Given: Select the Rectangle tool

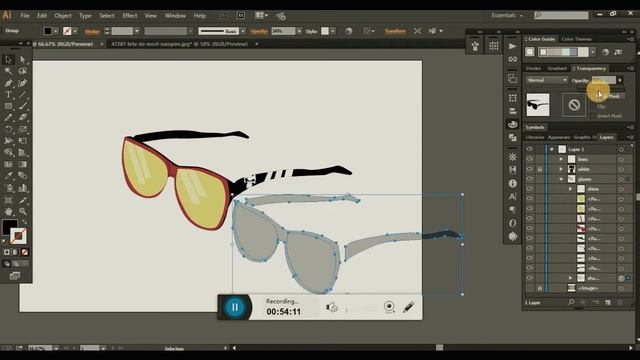Looking at the screenshot, I should tap(8, 106).
